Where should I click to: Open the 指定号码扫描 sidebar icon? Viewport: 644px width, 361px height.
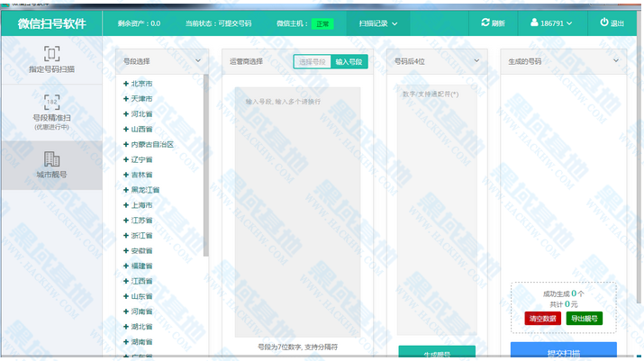tap(51, 54)
